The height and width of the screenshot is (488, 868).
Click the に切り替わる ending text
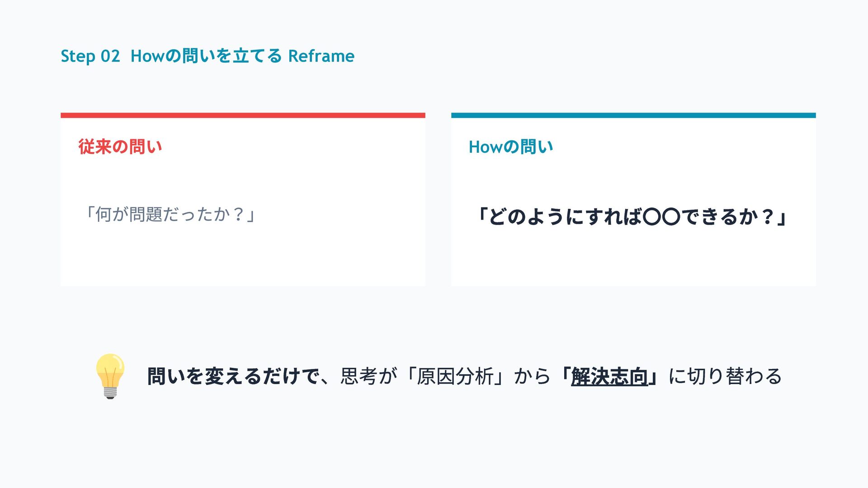coord(725,376)
